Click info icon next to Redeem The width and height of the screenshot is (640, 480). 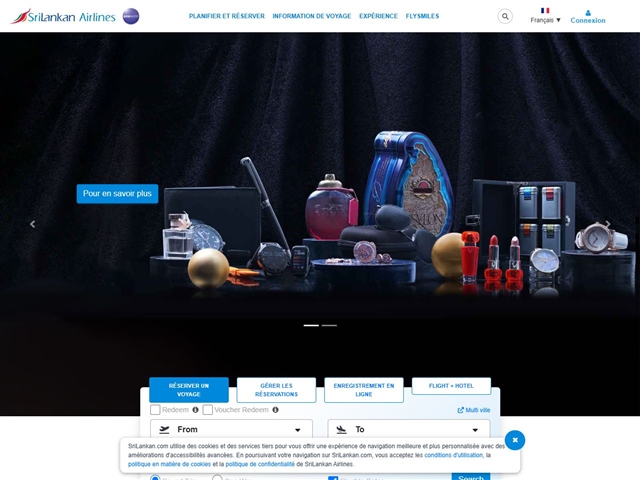click(x=195, y=410)
